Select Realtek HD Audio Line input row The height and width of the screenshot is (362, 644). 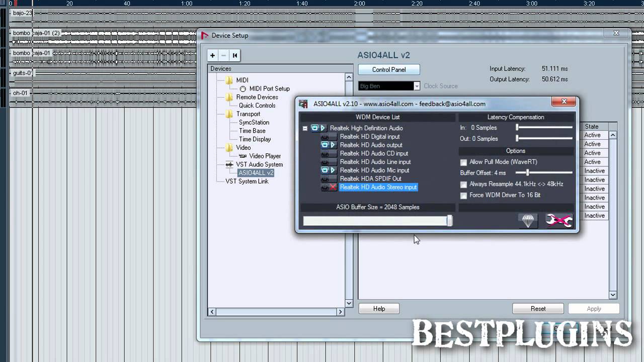click(x=375, y=162)
